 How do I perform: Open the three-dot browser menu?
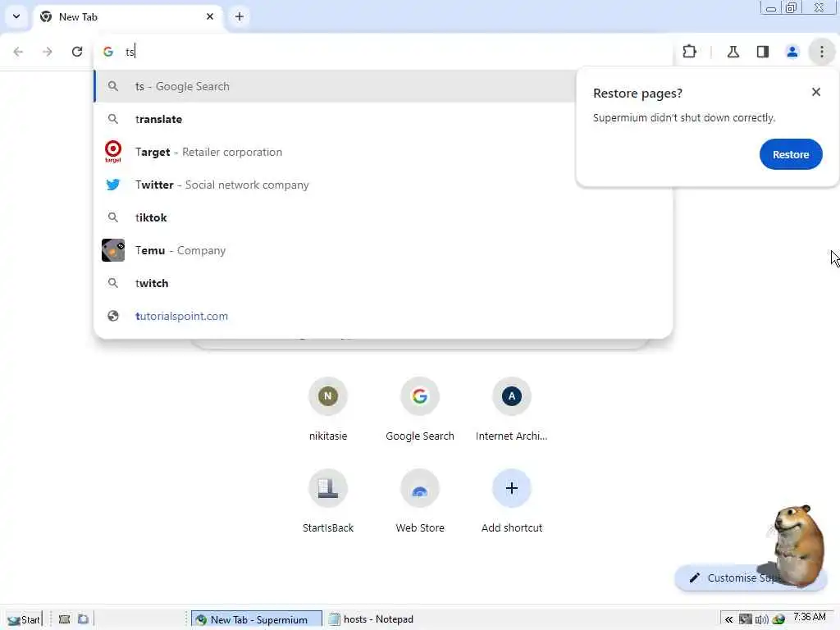point(822,52)
